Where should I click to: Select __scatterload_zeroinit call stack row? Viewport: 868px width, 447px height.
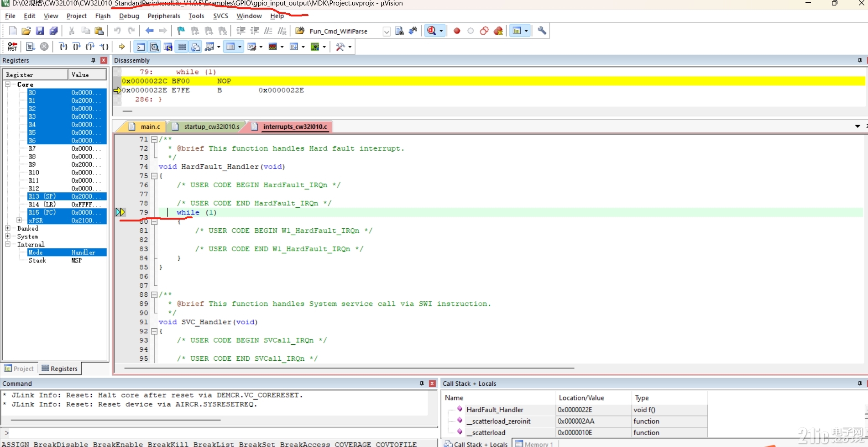point(498,421)
